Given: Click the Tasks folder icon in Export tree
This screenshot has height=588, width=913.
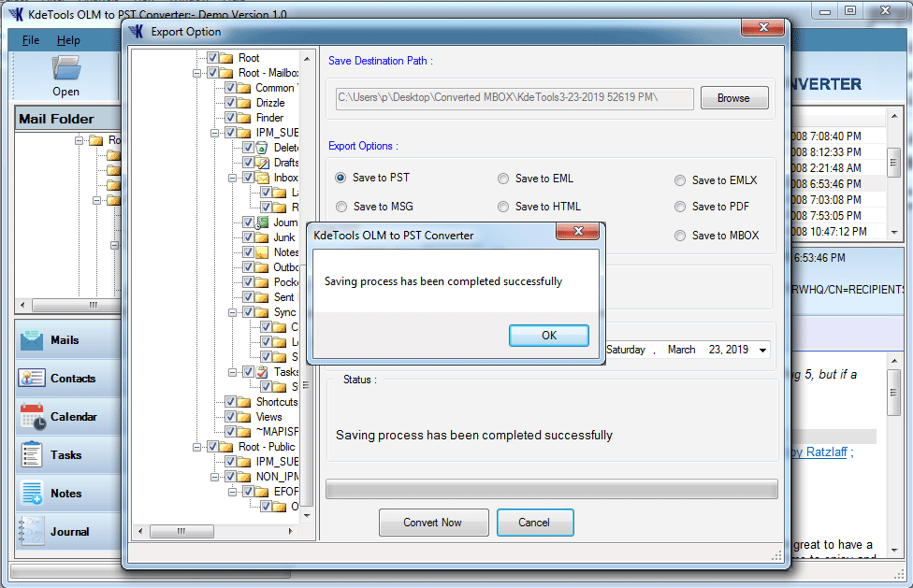Looking at the screenshot, I should click(263, 372).
